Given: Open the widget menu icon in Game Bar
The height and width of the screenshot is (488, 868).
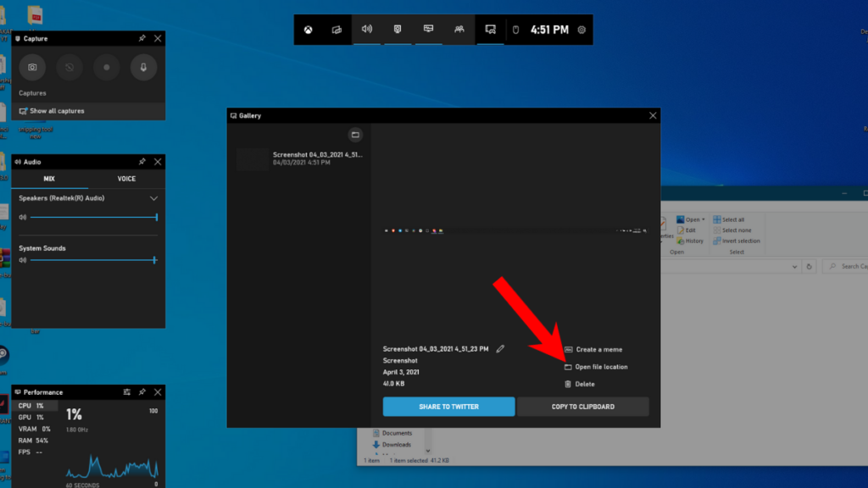Looking at the screenshot, I should click(337, 30).
